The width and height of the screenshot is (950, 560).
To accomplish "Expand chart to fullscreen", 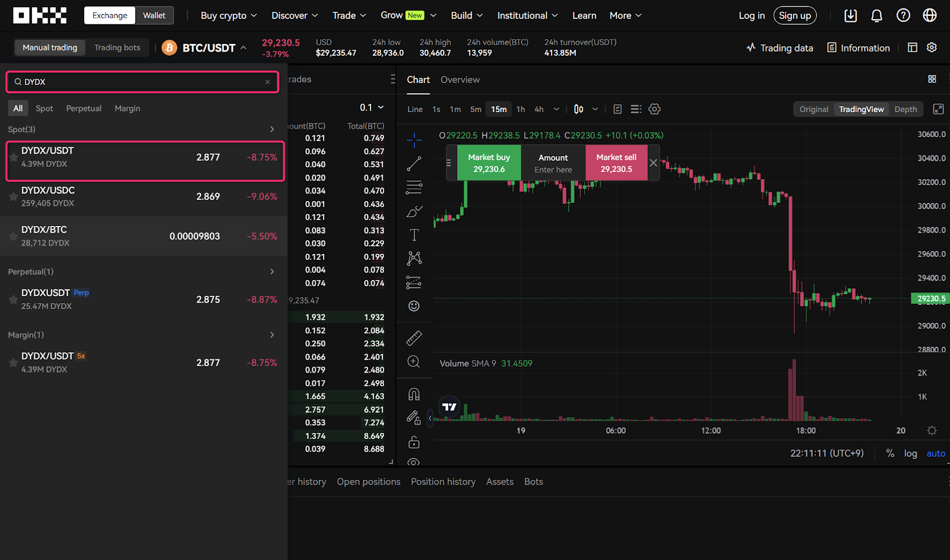I will tap(938, 109).
